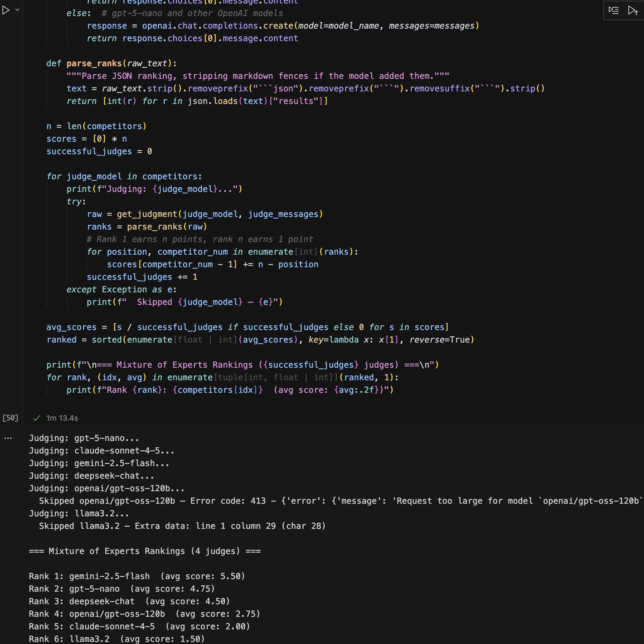Click the 1m 13.4s execution time

coord(62,418)
